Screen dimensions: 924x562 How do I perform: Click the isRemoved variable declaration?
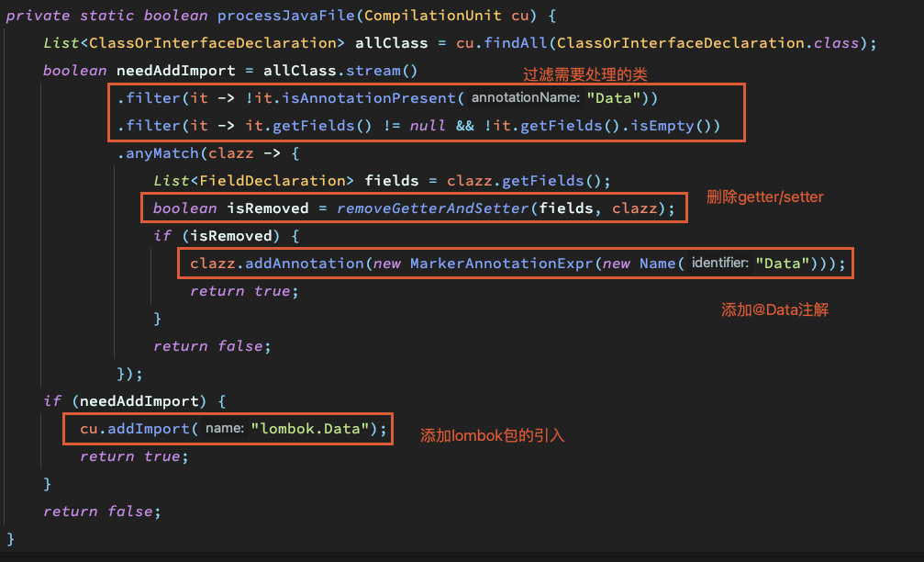[268, 208]
